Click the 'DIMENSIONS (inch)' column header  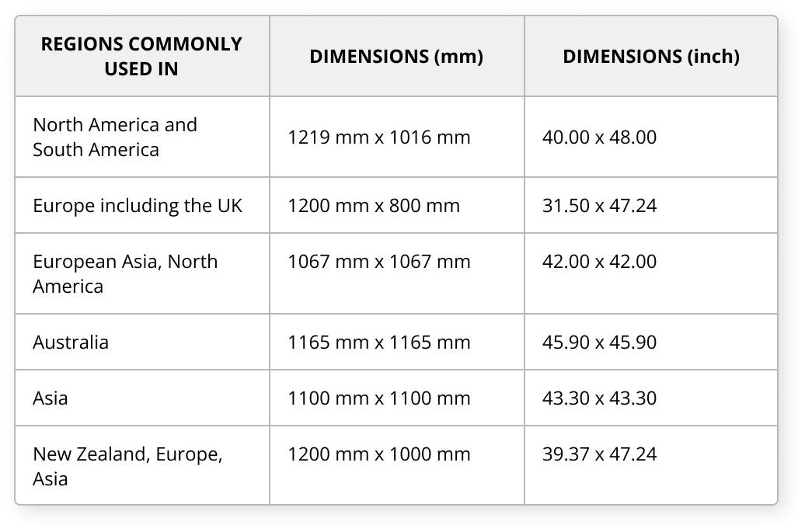point(650,56)
